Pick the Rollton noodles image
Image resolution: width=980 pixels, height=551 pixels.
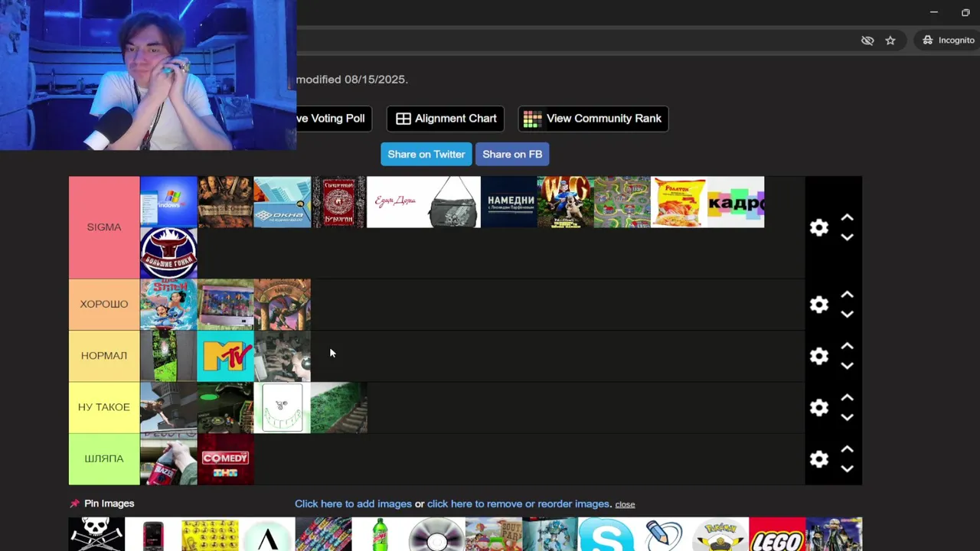coord(679,202)
